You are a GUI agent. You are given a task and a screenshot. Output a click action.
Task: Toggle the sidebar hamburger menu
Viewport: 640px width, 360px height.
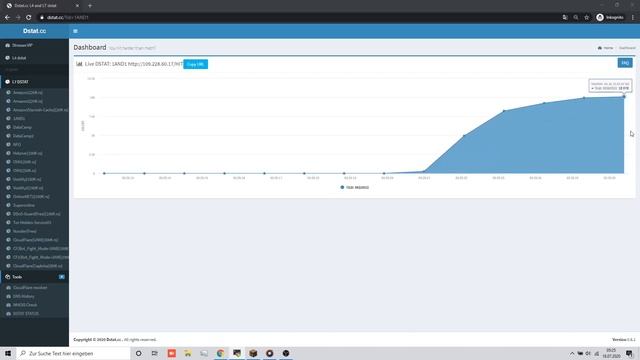(x=75, y=31)
